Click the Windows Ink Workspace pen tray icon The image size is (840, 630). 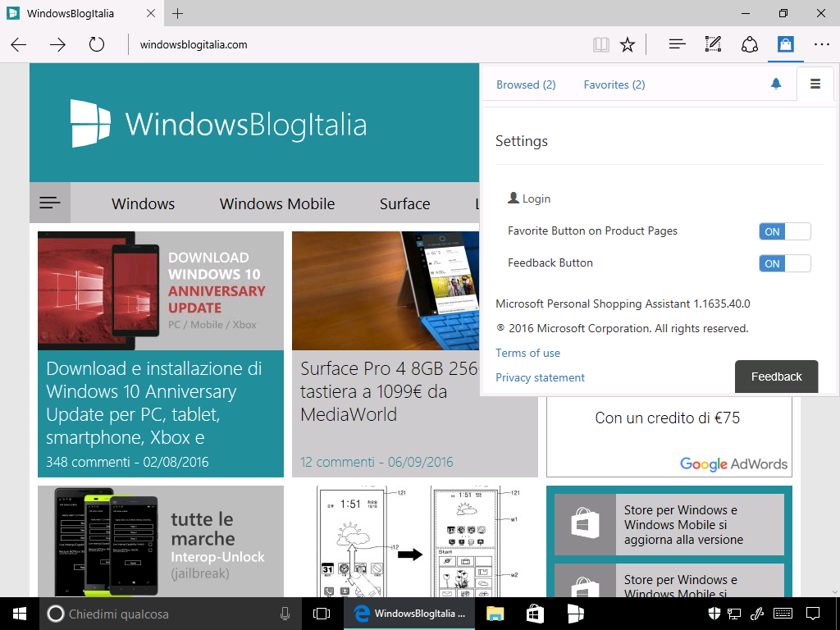click(757, 614)
